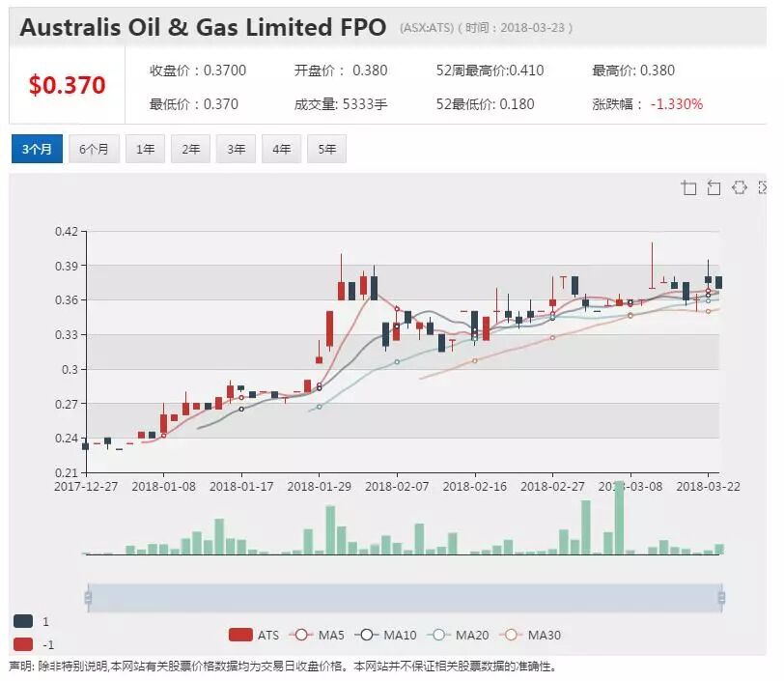784x681 pixels.
Task: Click the 2018-03-22 x-axis date label
Action: [x=708, y=486]
